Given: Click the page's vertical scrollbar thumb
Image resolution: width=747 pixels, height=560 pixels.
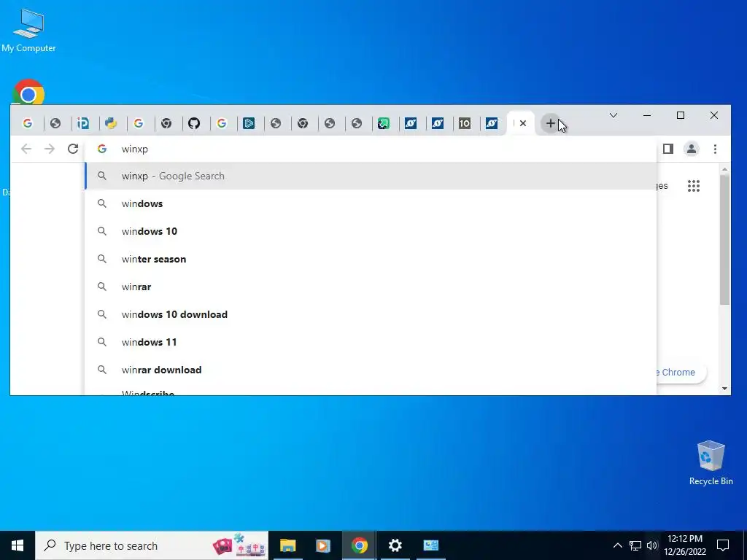Looking at the screenshot, I should (x=724, y=239).
